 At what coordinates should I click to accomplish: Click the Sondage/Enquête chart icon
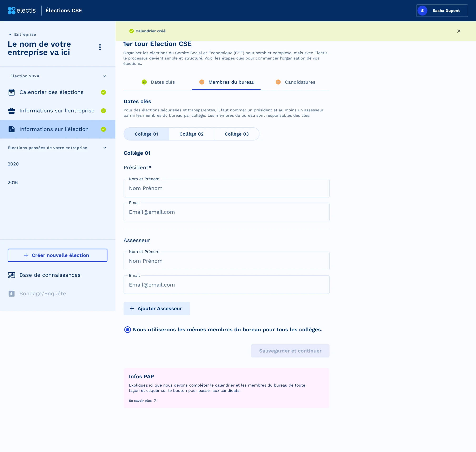pos(12,294)
